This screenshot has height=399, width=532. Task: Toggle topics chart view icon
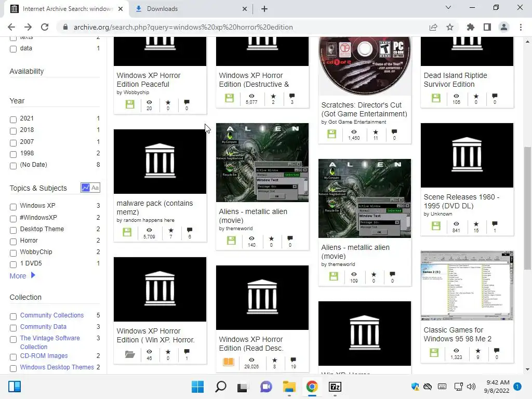tap(86, 188)
